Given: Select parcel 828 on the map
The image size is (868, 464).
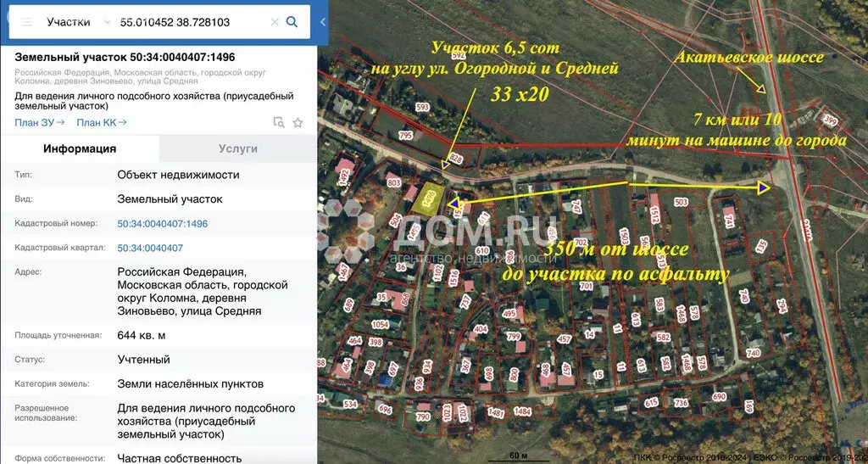Looking at the screenshot, I should tap(455, 159).
